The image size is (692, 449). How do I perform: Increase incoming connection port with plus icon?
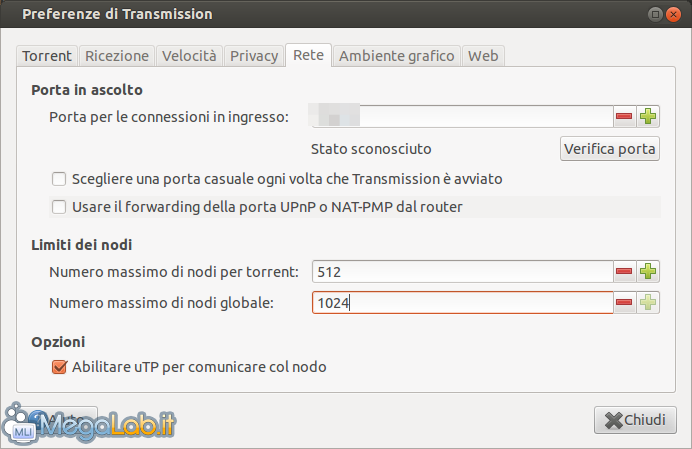pos(648,117)
